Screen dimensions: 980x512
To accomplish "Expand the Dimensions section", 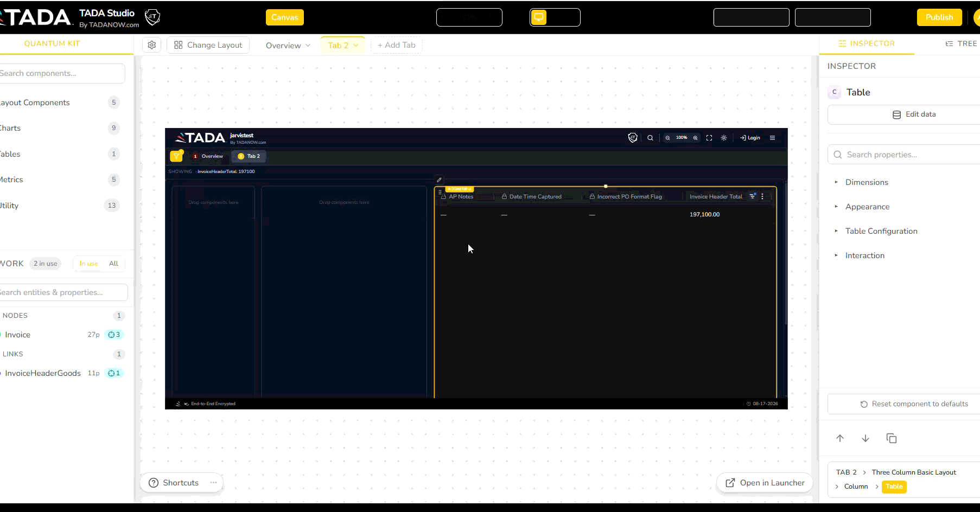I will coord(867,182).
